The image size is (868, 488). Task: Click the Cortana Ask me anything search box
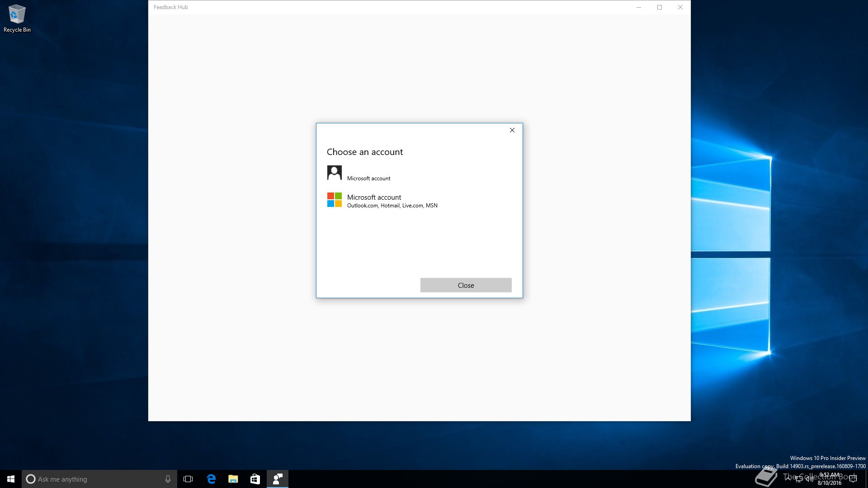click(99, 479)
